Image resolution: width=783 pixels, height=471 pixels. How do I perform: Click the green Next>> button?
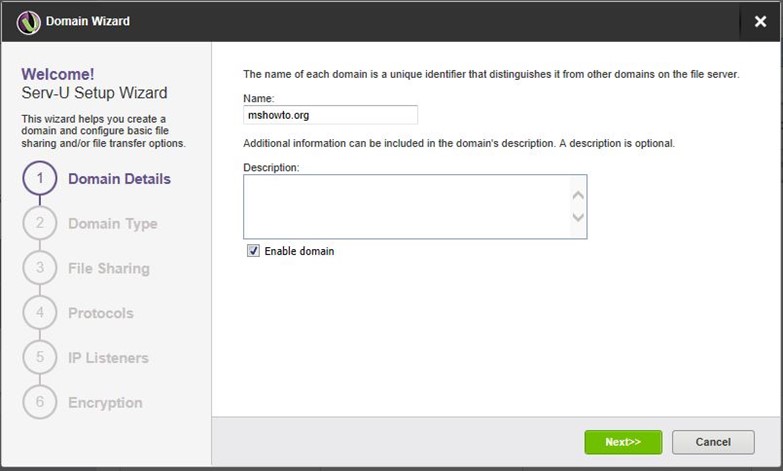(x=623, y=442)
